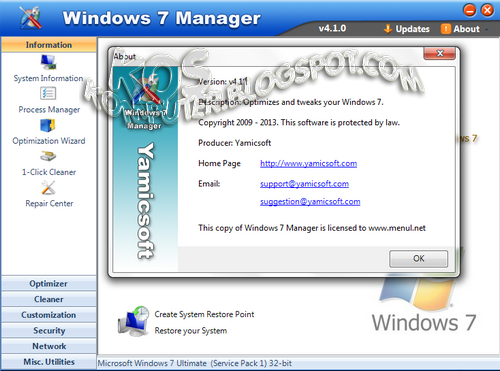Click Restore your System
Viewport: 500px width, 371px height.
pyautogui.click(x=191, y=331)
